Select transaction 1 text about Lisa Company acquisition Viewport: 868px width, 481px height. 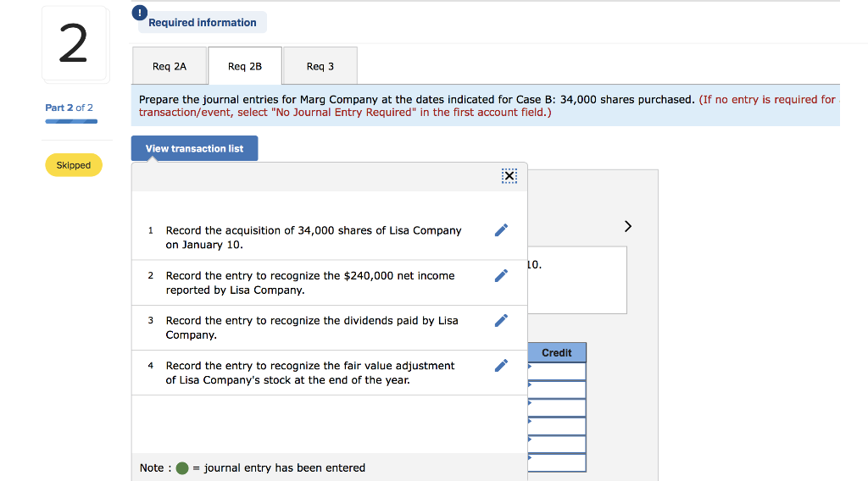point(314,237)
